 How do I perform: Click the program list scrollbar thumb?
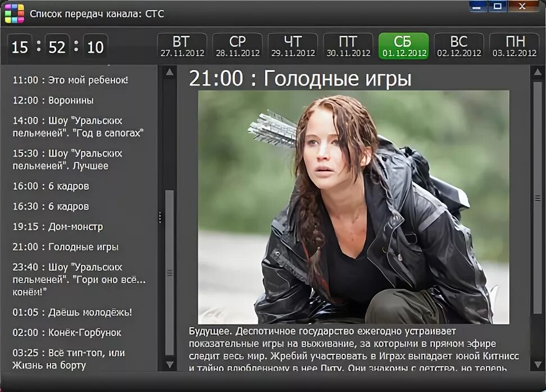point(170,273)
